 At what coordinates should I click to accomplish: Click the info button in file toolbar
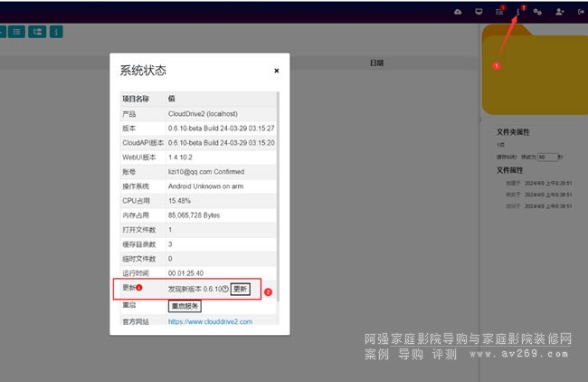[56, 32]
